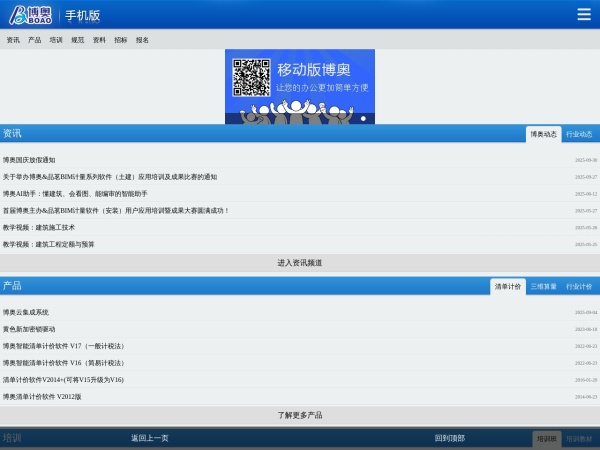Screen dimensions: 600x450
Task: Open the 培训 nav item
Action: [56, 40]
